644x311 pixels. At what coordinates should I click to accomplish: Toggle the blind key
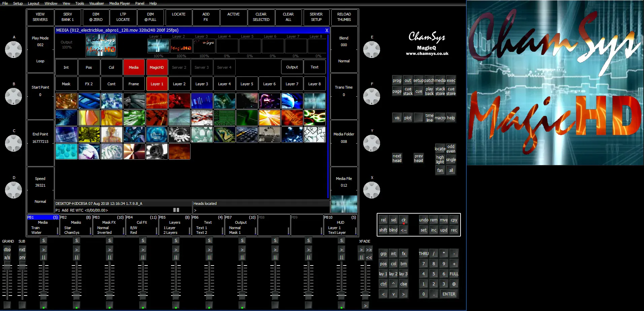coord(393,230)
